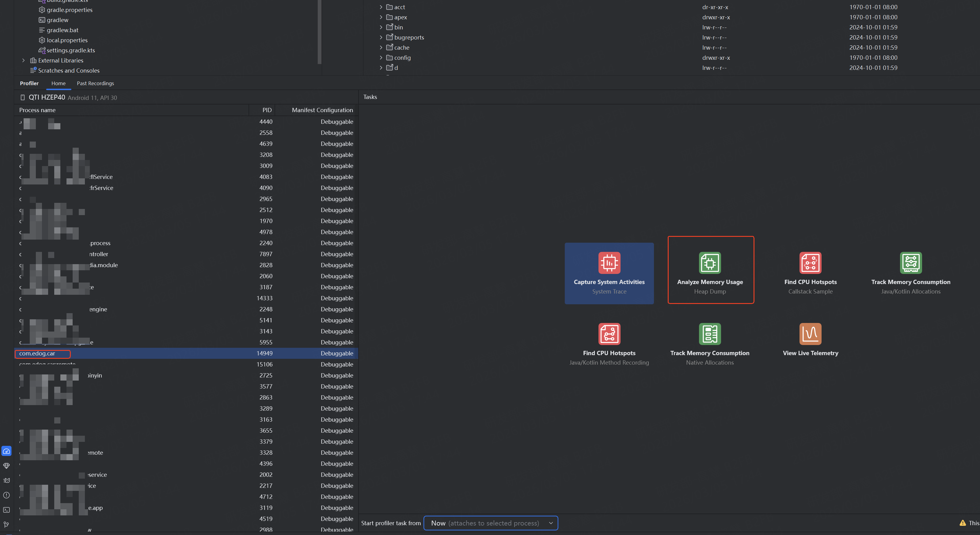
Task: Select the Analyze Memory Usage heap dump icon
Action: pos(710,263)
